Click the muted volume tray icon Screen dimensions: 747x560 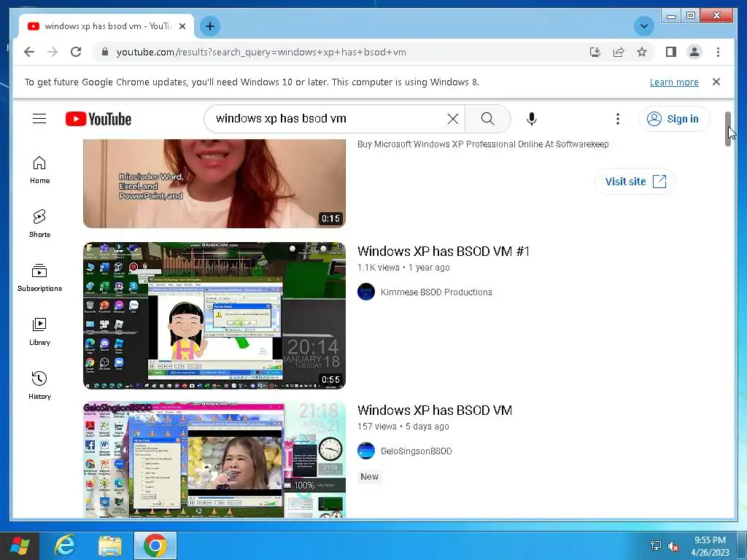673,545
